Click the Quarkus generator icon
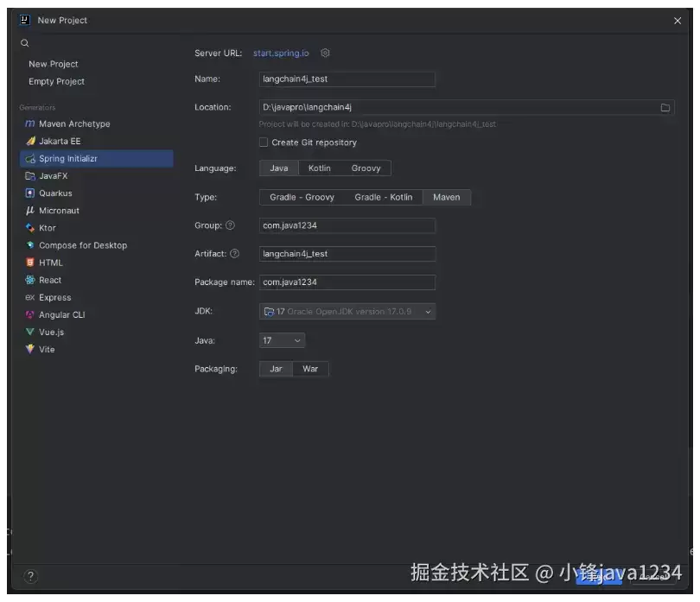 pyautogui.click(x=30, y=193)
